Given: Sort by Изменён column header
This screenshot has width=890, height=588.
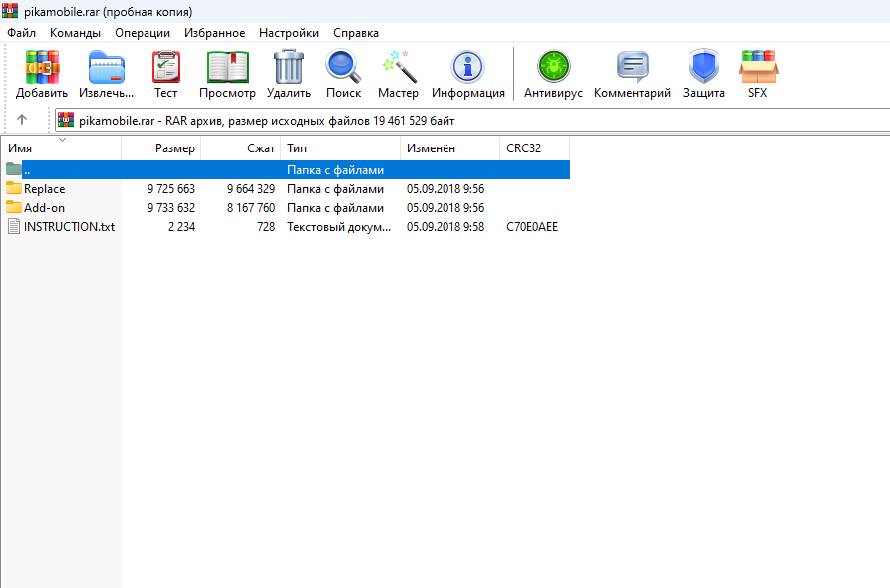Looking at the screenshot, I should (450, 148).
